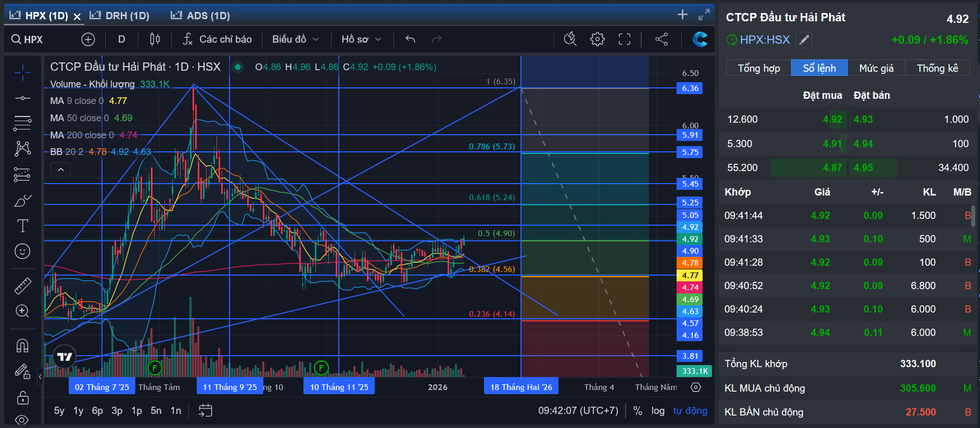Viewport: 980px width, 428px height.
Task: Open the quick search icon in the toolbar
Action: pyautogui.click(x=570, y=39)
